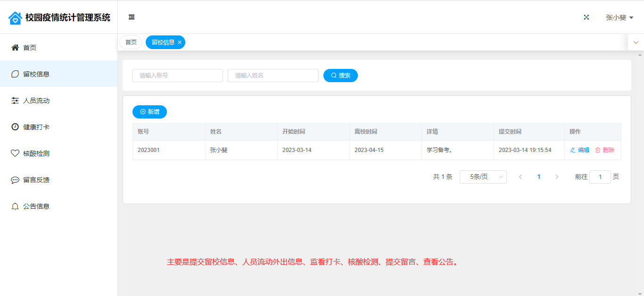The image size is (644, 296).
Task: Click the 新增 add button
Action: 149,112
